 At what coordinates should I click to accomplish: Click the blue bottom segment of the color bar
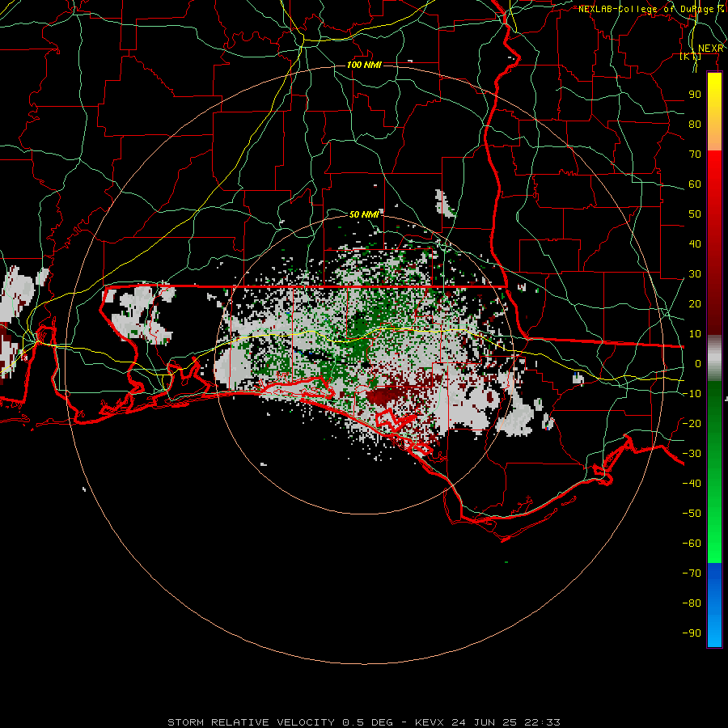[x=714, y=605]
